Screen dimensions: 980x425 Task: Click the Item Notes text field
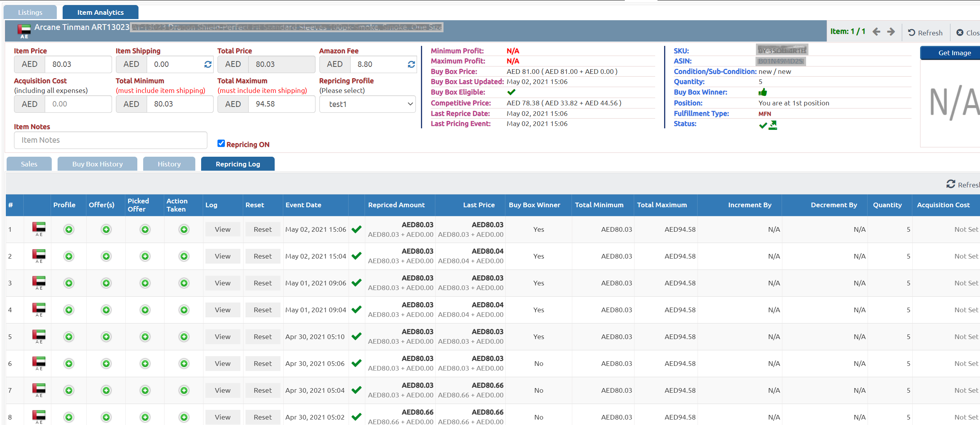110,140
